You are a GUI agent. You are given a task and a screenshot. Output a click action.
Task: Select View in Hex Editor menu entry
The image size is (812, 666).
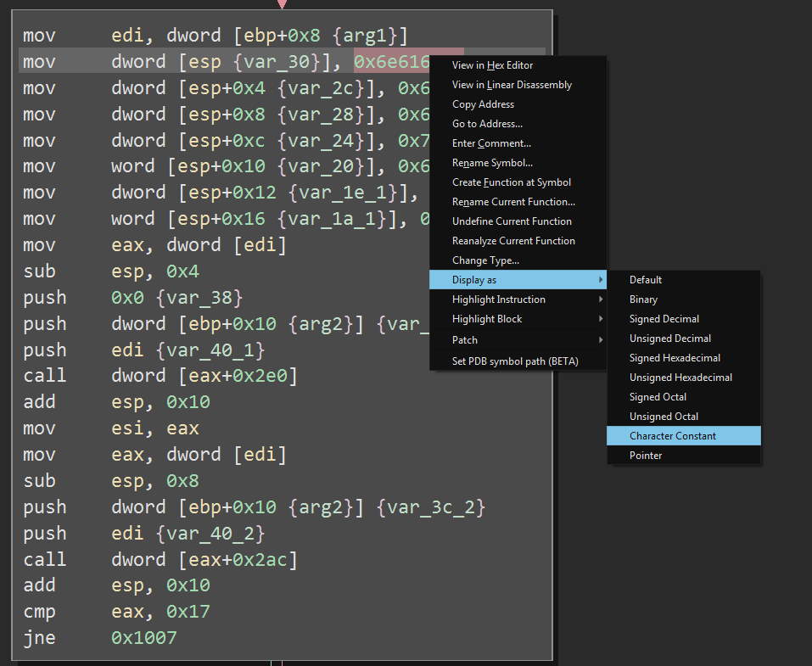point(518,65)
